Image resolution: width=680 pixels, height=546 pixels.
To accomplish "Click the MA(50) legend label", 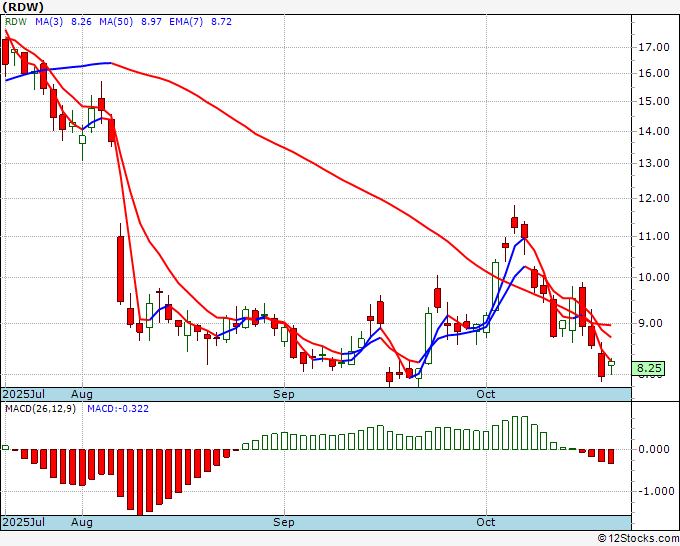I will [116, 22].
